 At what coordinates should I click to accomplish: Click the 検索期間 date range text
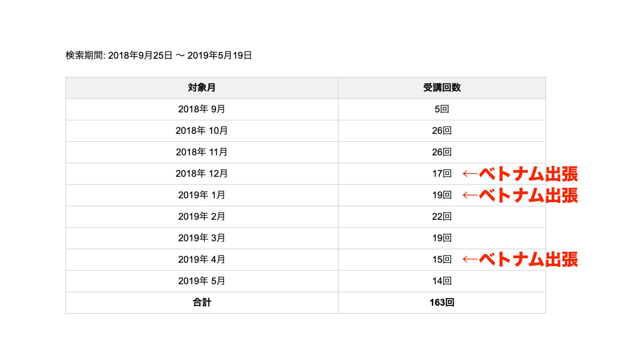159,55
